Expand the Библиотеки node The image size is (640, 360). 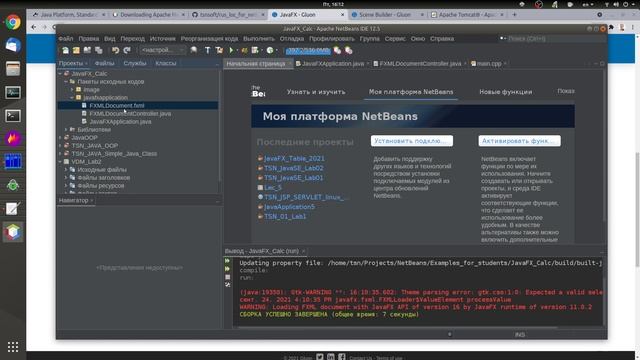pos(66,130)
